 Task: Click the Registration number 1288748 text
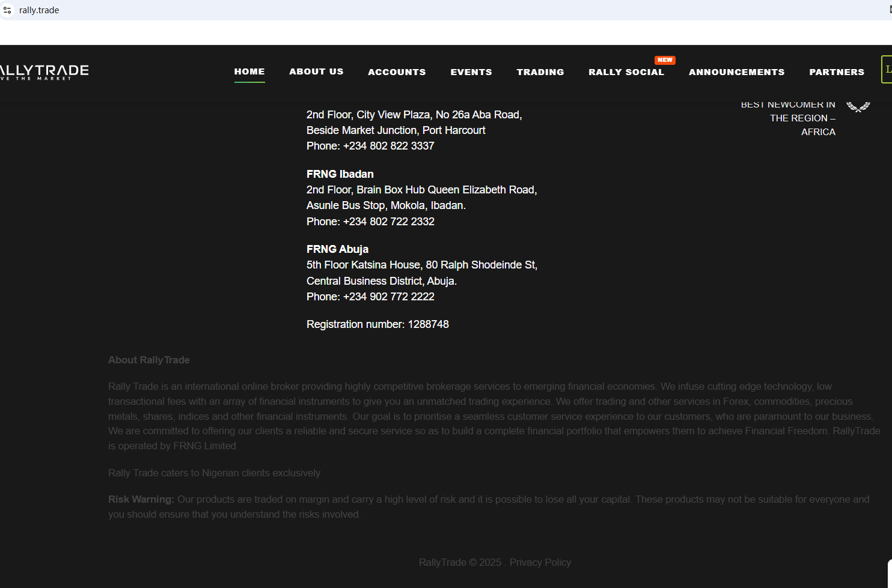pyautogui.click(x=377, y=324)
